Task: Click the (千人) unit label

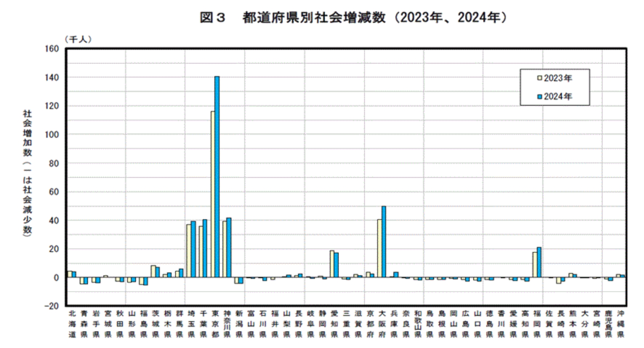Action: tap(78, 39)
